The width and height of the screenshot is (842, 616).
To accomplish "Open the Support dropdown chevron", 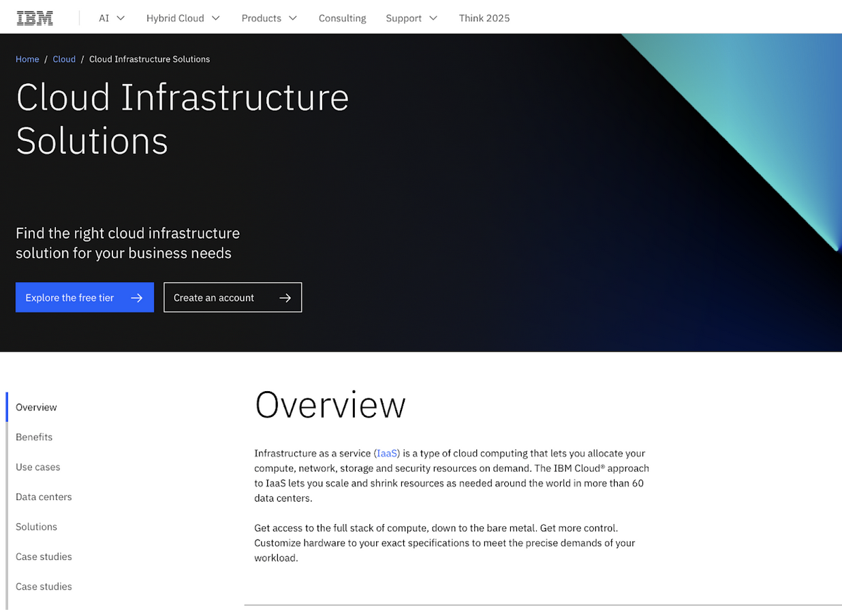I will (x=434, y=18).
